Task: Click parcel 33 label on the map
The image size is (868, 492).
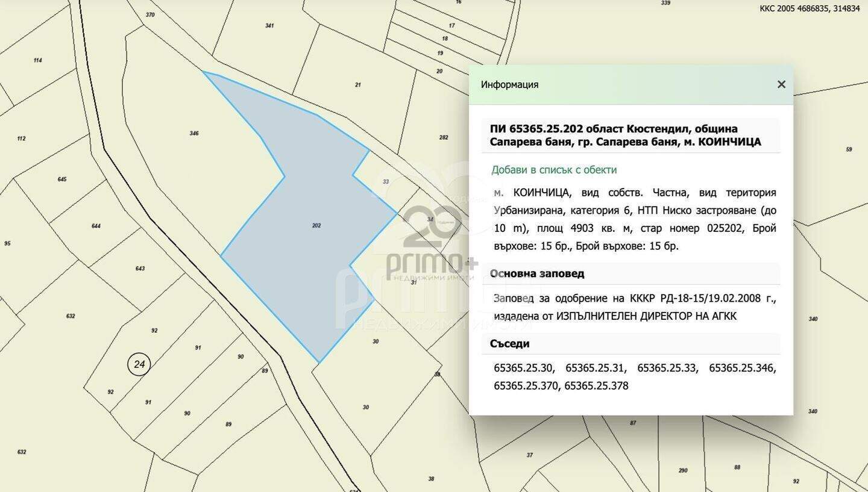Action: 386,181
